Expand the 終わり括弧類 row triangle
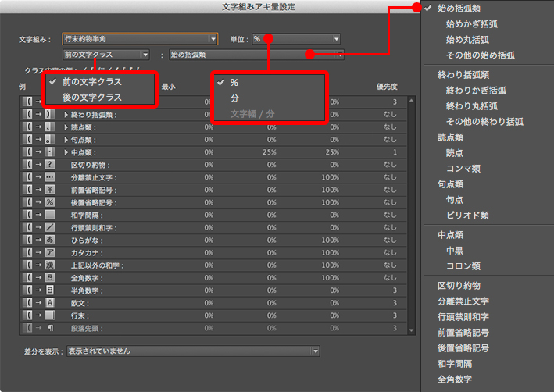The image size is (554, 392). tap(66, 115)
